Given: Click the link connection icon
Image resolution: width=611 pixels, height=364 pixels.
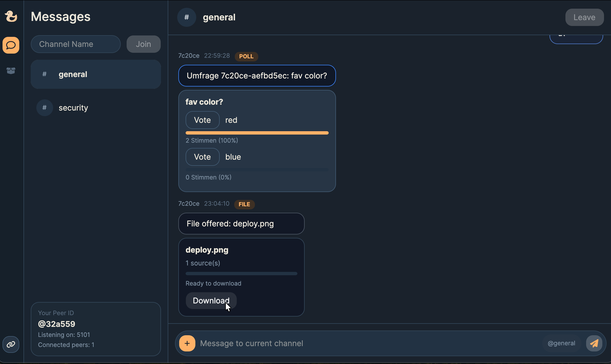Looking at the screenshot, I should pyautogui.click(x=11, y=344).
